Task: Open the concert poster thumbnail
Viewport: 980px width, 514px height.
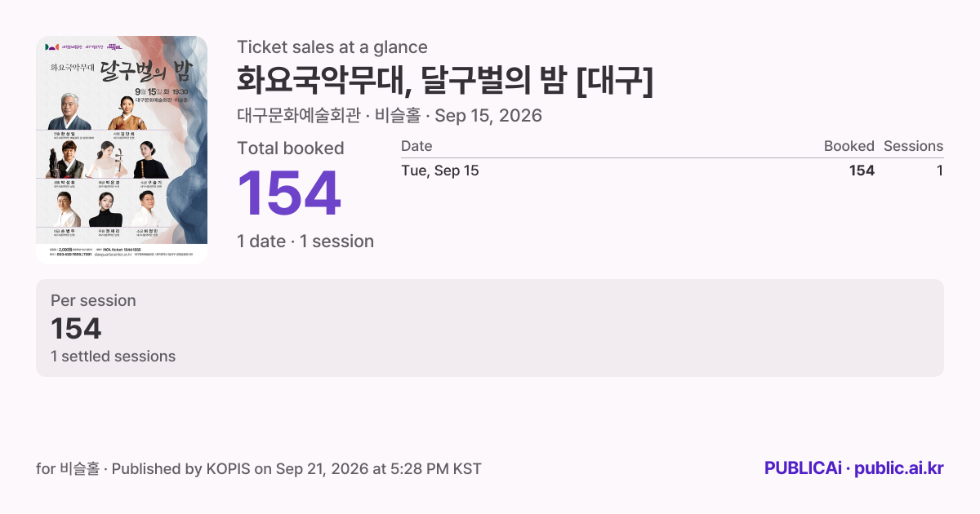Action: [x=122, y=150]
